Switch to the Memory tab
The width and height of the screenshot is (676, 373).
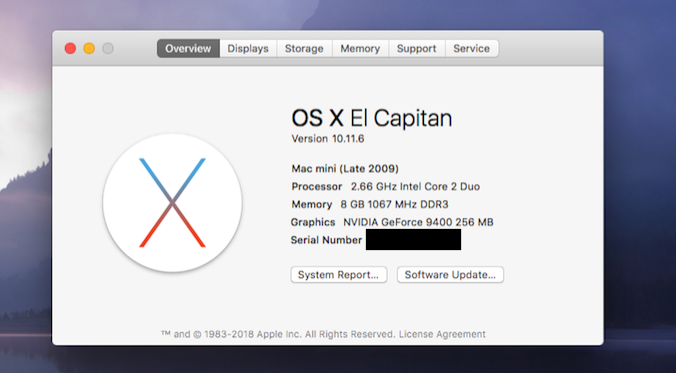click(x=360, y=48)
